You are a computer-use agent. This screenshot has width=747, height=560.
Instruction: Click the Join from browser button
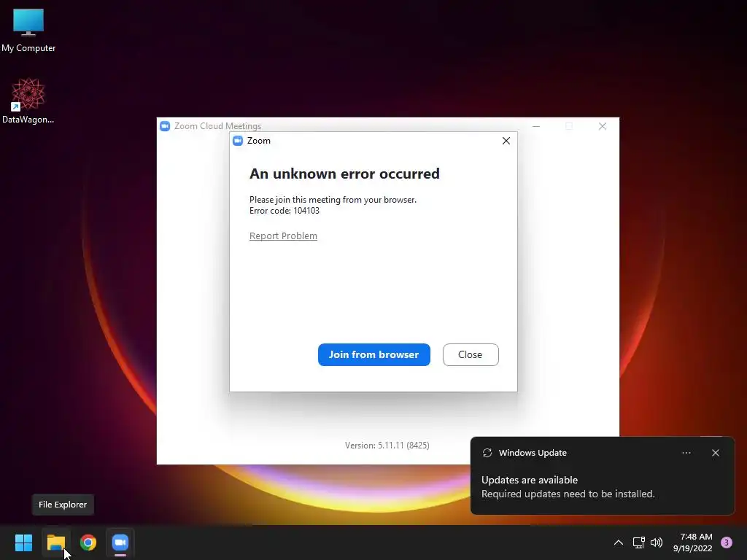pyautogui.click(x=374, y=355)
